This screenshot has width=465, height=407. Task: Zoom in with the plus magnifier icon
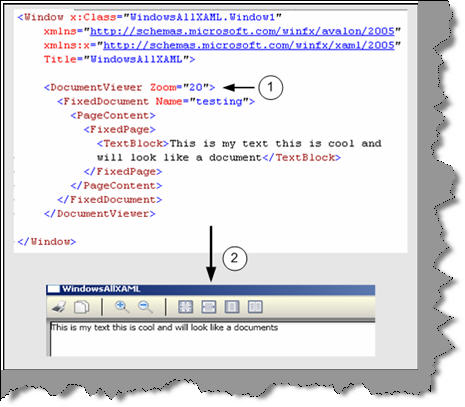[122, 307]
